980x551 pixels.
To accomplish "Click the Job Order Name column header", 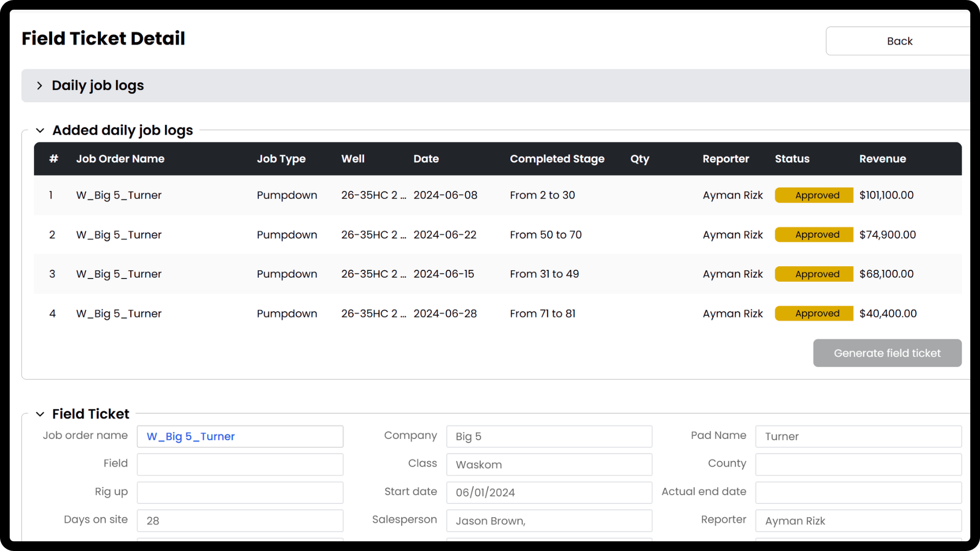I will pyautogui.click(x=120, y=159).
